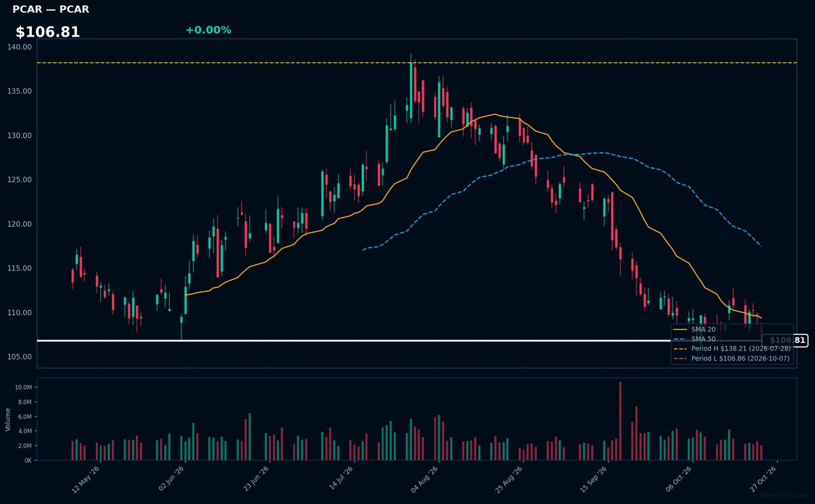This screenshot has height=504, width=815.
Task: Click the 6.0M volume axis label
Action: (24, 416)
